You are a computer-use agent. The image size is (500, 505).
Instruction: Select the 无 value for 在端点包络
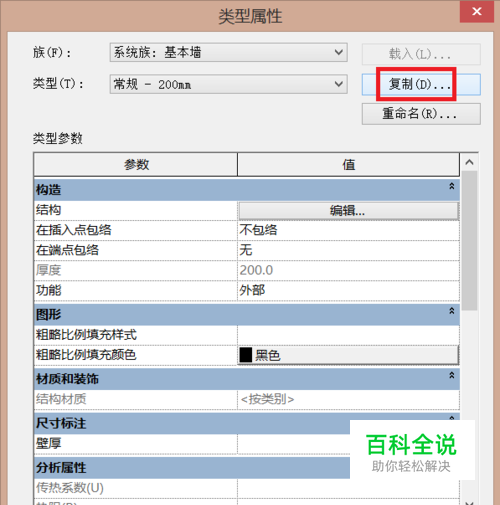(348, 250)
